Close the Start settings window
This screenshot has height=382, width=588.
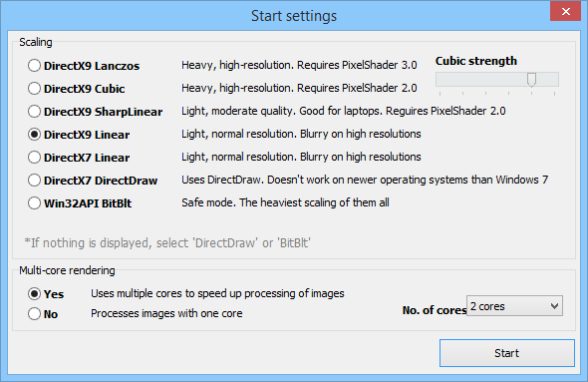565,12
